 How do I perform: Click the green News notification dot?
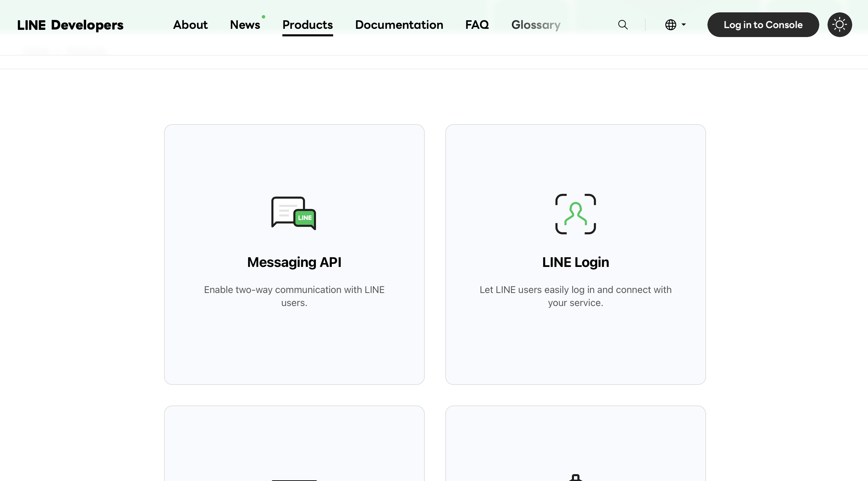[x=263, y=16]
